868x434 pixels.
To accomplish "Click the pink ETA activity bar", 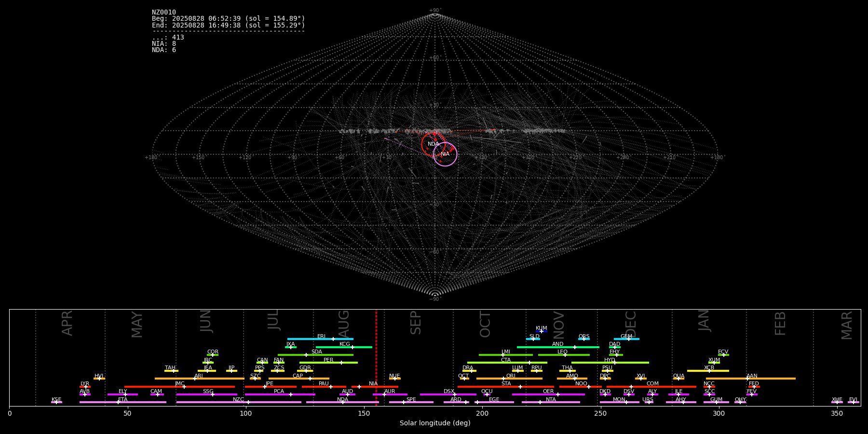I will coord(123,402).
